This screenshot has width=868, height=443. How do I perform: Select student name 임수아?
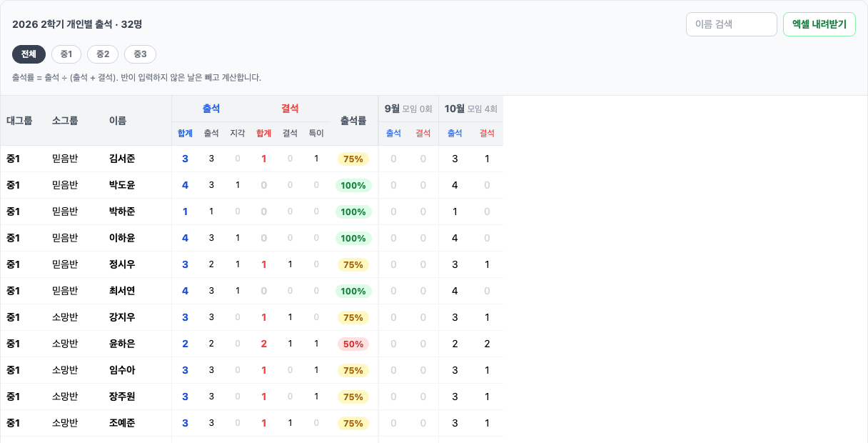tap(122, 370)
